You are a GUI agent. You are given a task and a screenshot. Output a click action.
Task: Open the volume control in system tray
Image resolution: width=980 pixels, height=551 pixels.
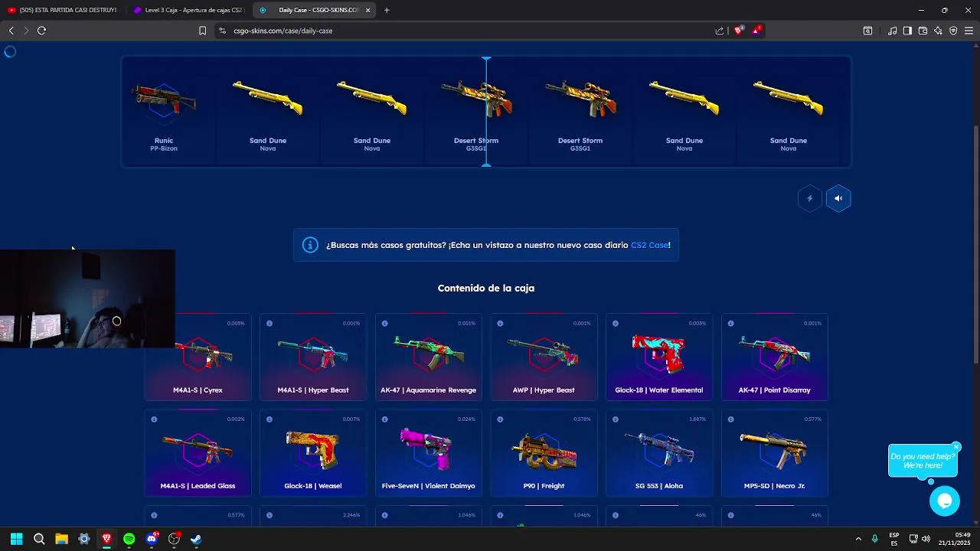pos(925,539)
